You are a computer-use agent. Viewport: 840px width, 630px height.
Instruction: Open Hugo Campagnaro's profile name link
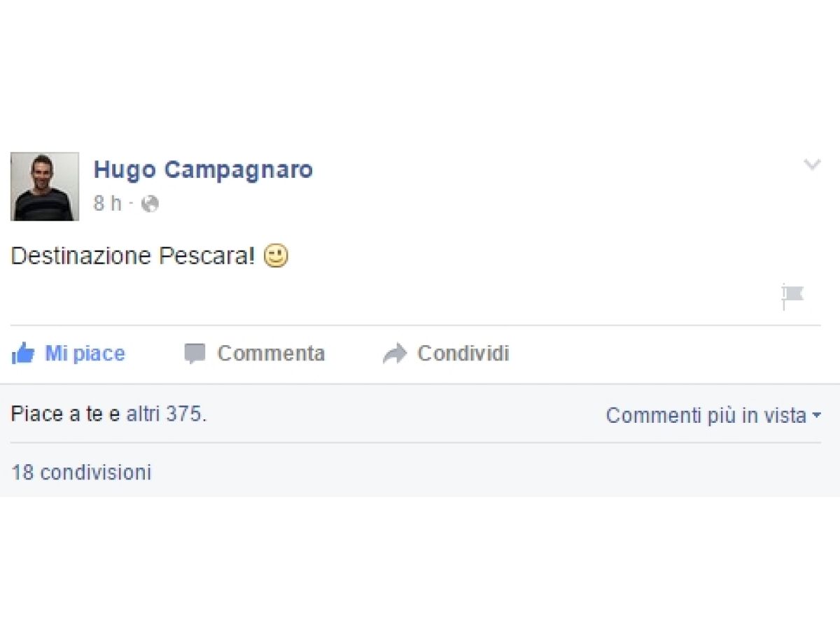(203, 169)
